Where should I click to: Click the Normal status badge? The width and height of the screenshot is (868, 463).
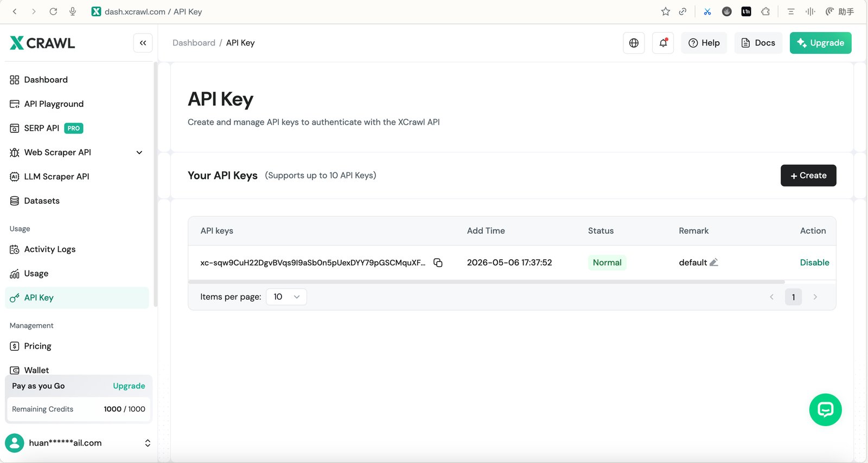[607, 262]
